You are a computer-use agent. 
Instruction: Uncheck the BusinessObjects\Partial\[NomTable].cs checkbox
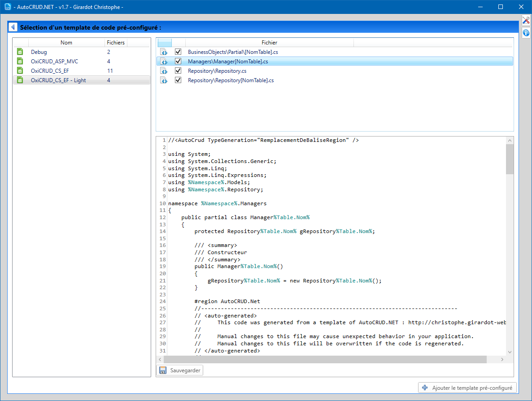[178, 52]
